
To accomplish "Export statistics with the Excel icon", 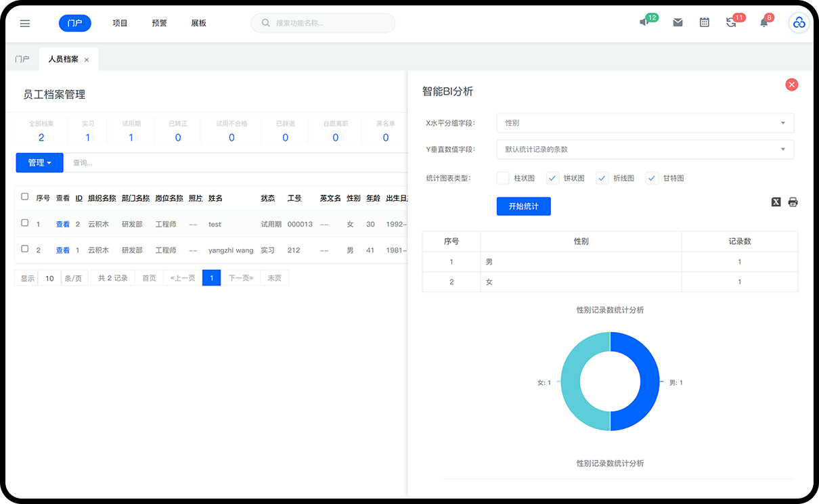I will coord(776,202).
